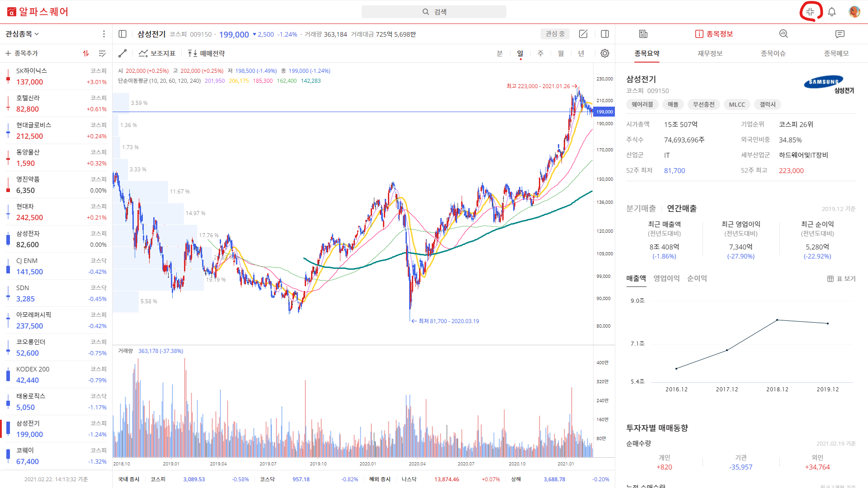The height and width of the screenshot is (488, 868).
Task: Click the Samsung 삼성전기 logo
Action: coord(829,84)
